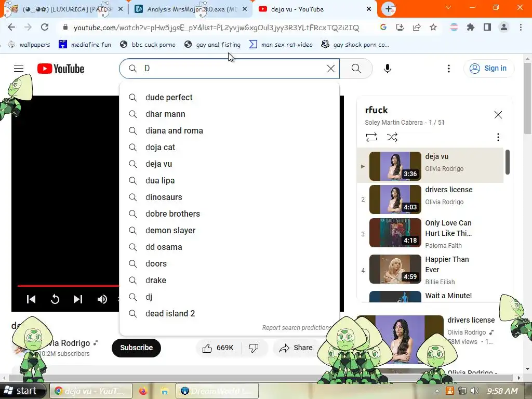This screenshot has width=532, height=399.
Task: Close the rfuck playlist panel
Action: pos(498,115)
